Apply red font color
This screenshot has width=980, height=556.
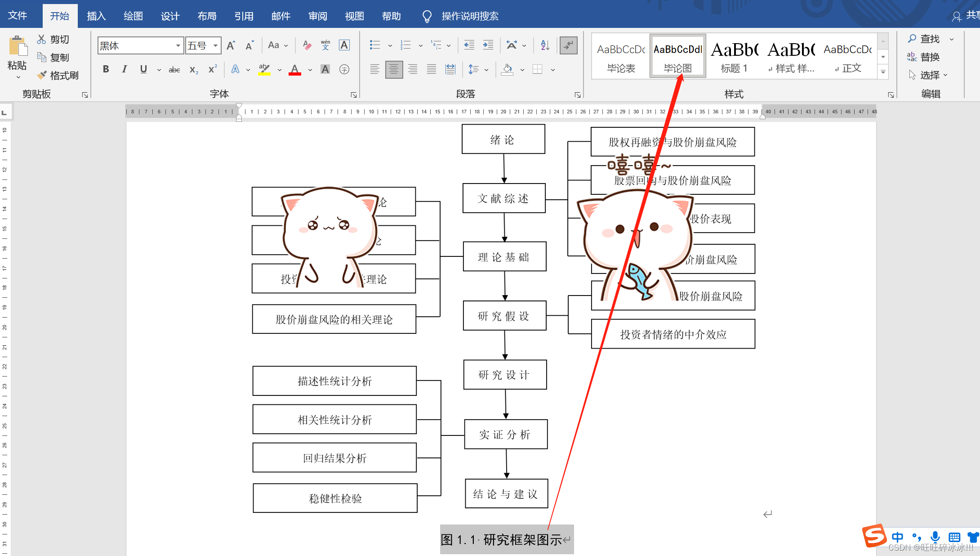[295, 69]
